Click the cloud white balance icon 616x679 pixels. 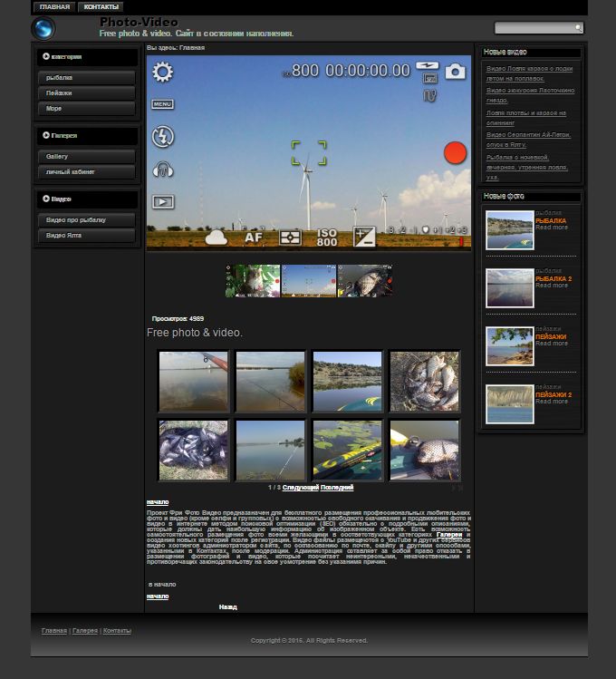217,238
